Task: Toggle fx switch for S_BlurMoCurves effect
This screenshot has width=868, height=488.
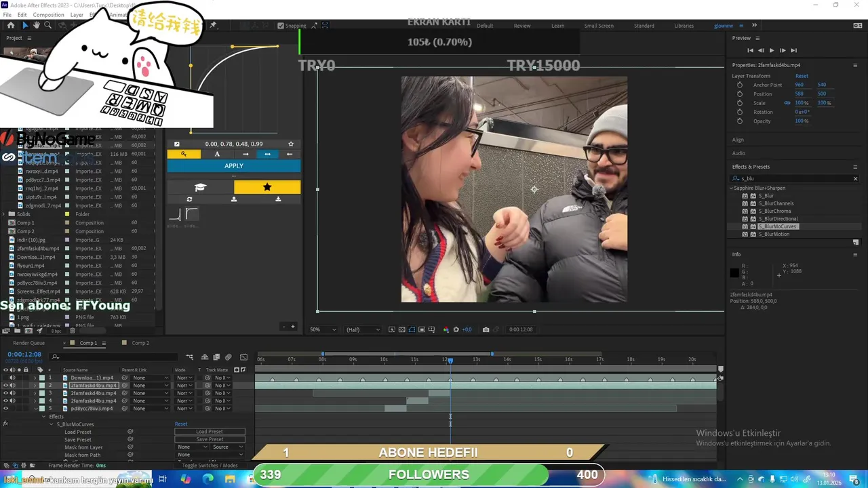Action: tap(5, 424)
